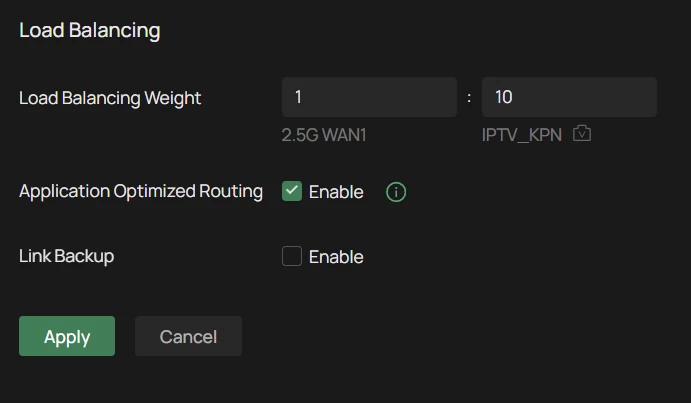Viewport: 691px width, 403px height.
Task: Cancel the load balancing changes
Action: click(x=188, y=336)
